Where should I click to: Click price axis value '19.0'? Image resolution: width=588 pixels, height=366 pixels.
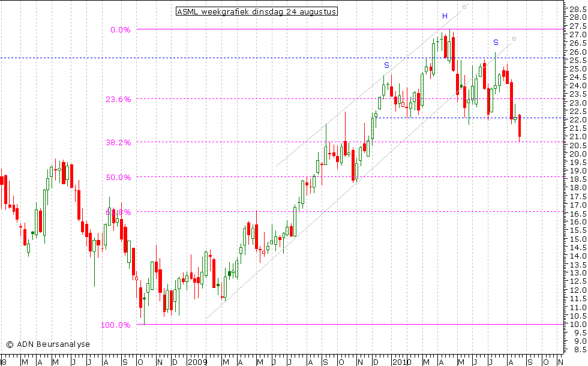(578, 170)
